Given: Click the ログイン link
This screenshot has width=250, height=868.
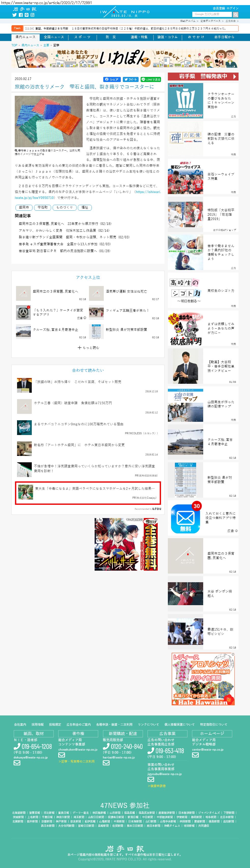Looking at the screenshot, I should pyautogui.click(x=232, y=8).
